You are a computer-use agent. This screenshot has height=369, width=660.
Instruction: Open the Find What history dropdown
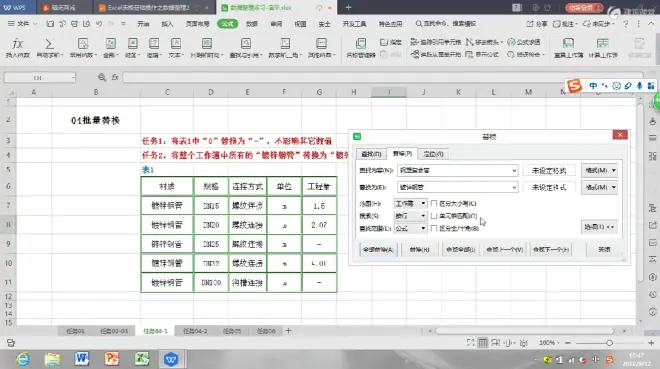[514, 170]
